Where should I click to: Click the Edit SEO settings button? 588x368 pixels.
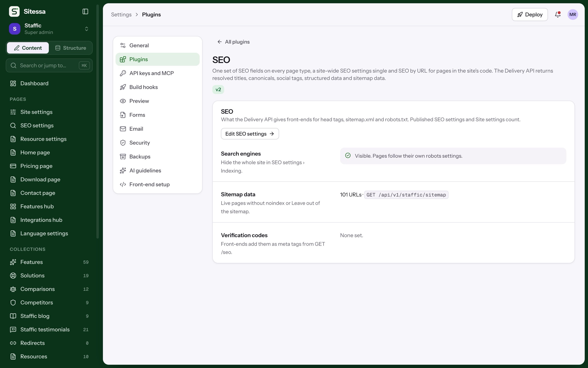tap(250, 134)
